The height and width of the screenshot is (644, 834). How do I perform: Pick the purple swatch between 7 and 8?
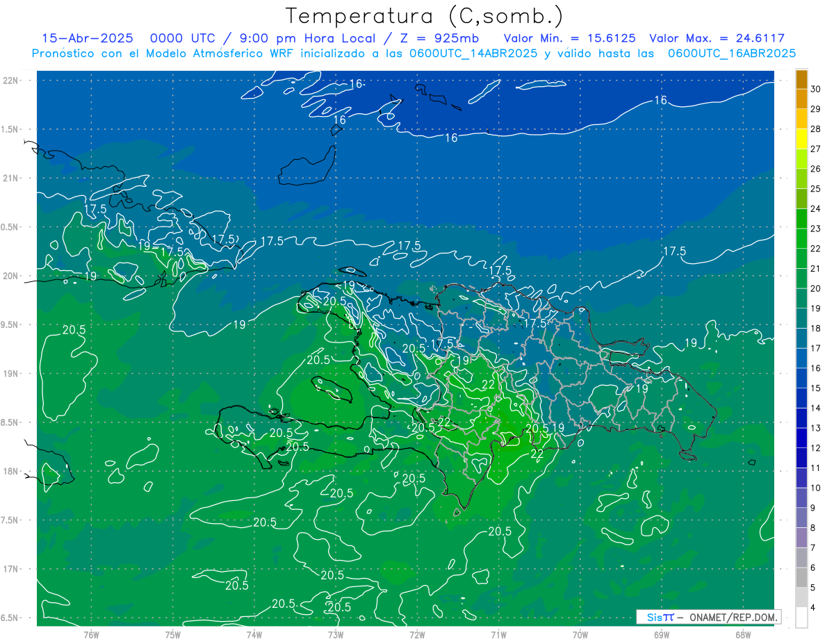pyautogui.click(x=801, y=538)
